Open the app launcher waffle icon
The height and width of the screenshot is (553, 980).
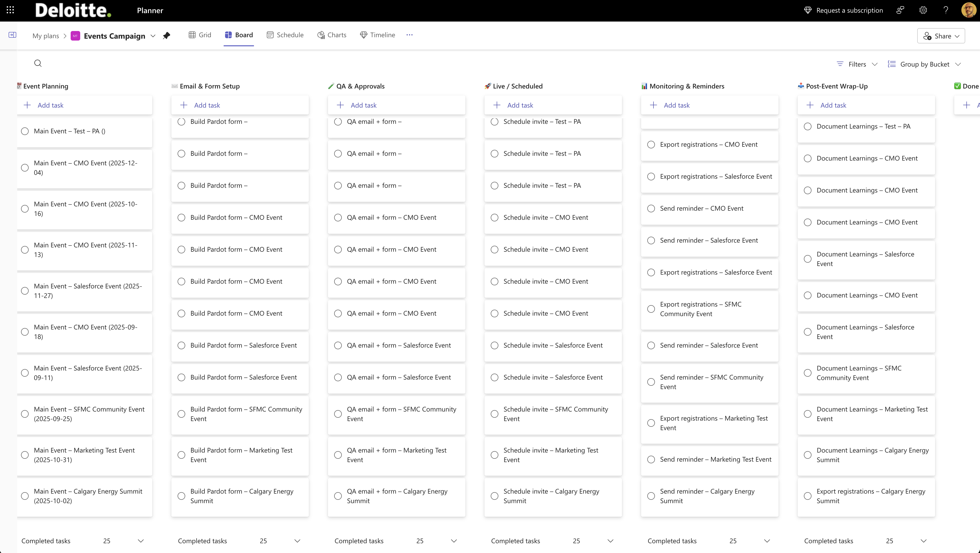pyautogui.click(x=10, y=10)
